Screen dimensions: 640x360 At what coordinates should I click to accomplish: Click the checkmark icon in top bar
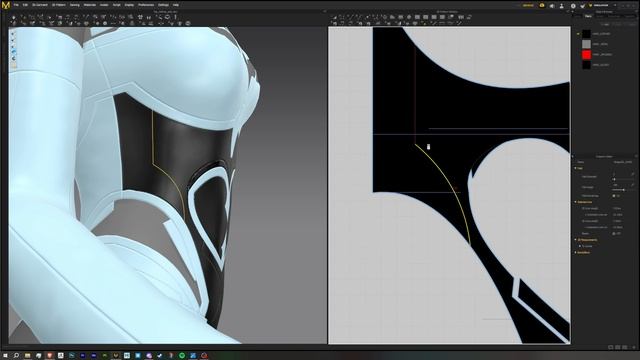point(582,6)
